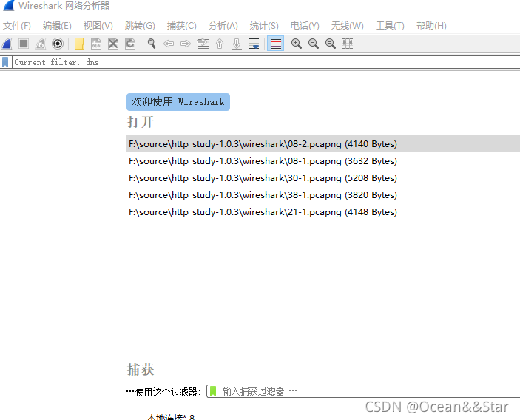Viewport: 520px width, 420px height.
Task: Open the 文件(F) menu
Action: (x=16, y=26)
